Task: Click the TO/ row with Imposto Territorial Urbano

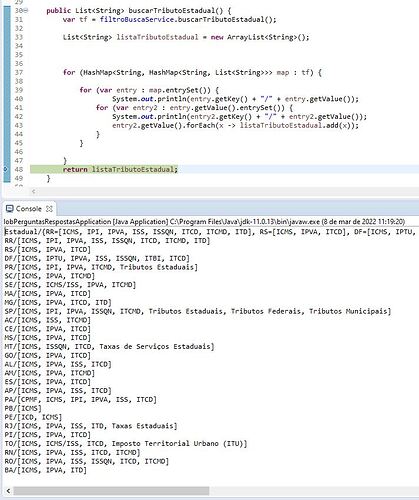Action: (x=126, y=444)
